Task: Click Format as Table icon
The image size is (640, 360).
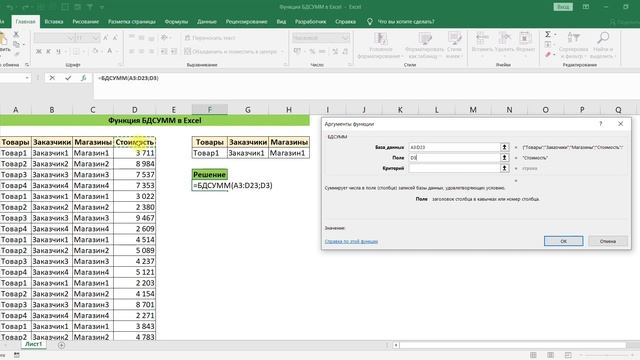Action: tap(424, 39)
